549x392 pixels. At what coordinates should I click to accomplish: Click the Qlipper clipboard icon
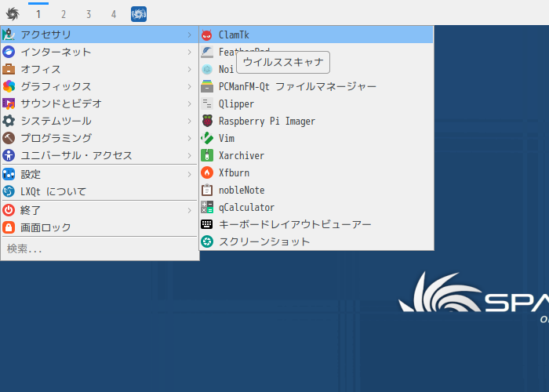point(207,103)
